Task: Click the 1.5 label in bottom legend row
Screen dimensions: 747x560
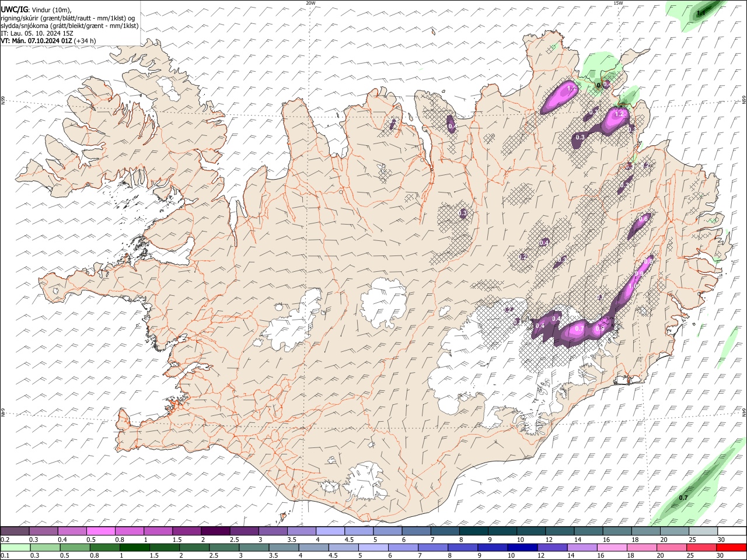Action: [x=154, y=556]
